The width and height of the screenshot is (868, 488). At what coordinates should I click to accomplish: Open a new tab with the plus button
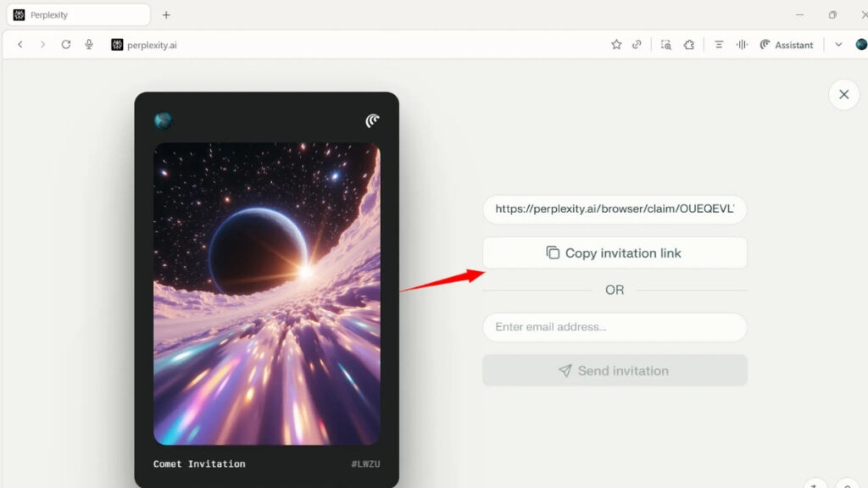[166, 14]
